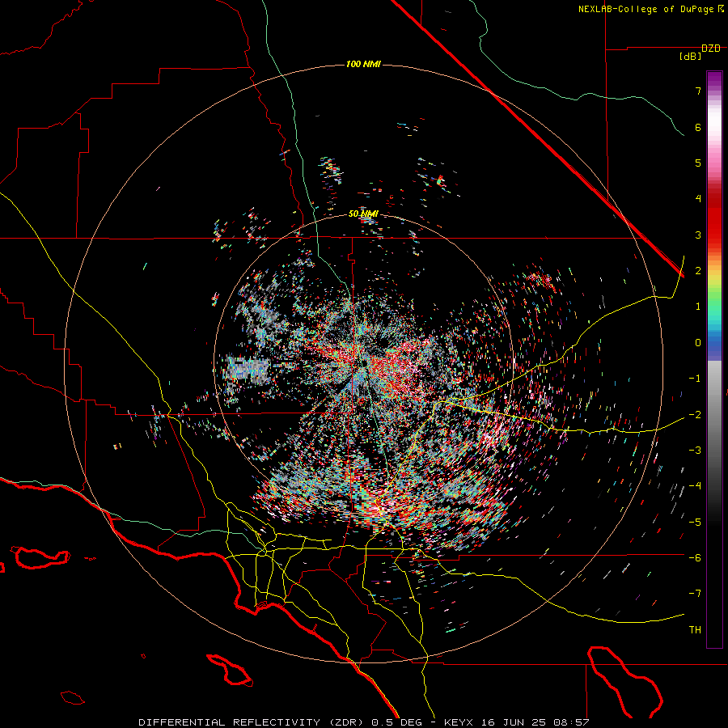Click the 7 tick label on the color scale

click(698, 91)
